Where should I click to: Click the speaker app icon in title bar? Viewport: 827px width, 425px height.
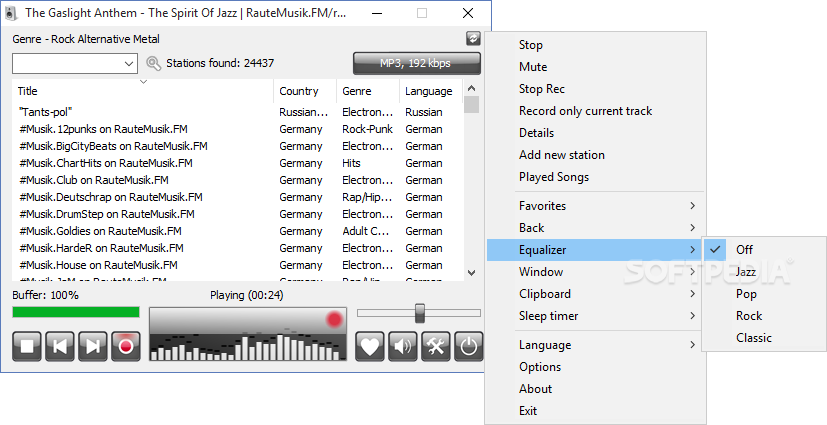12,13
